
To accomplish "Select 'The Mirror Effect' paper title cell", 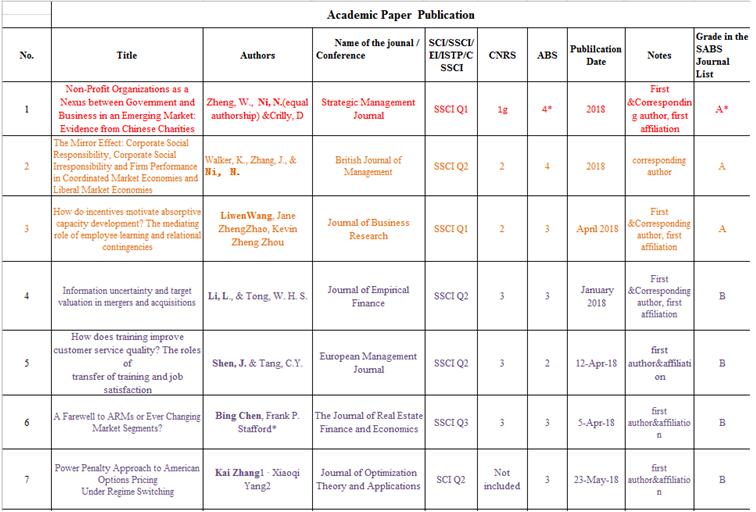I will click(126, 166).
